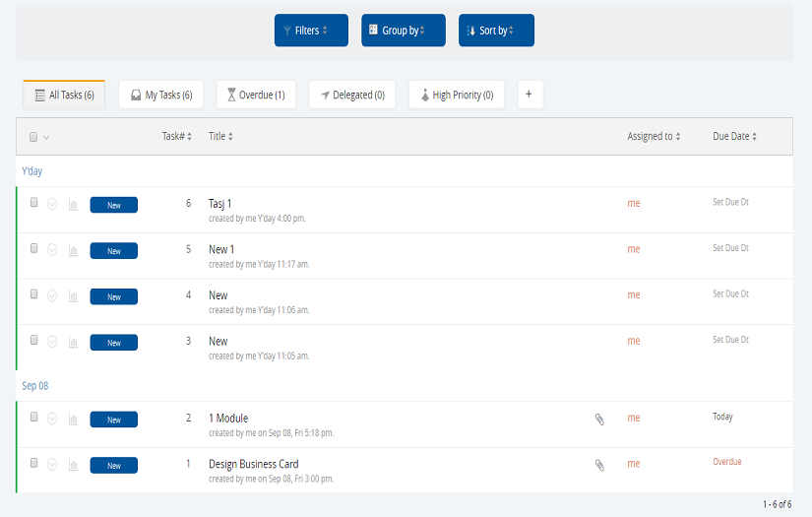Open the bar chart icon for task 4
Screen dimensions: 812x517
pos(73,296)
